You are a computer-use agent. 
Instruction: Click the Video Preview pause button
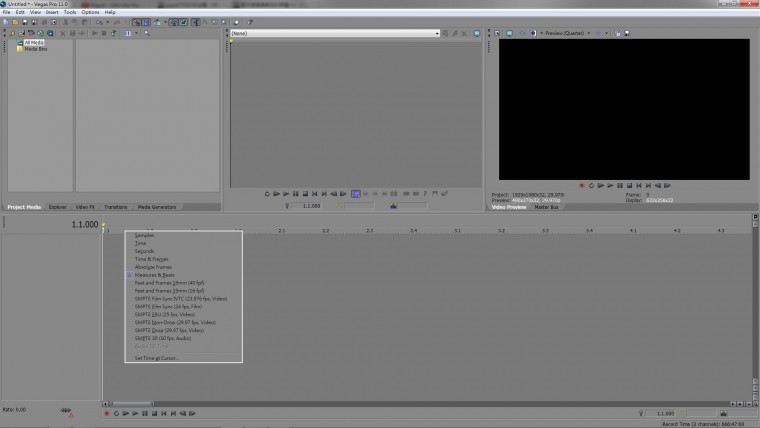[620, 186]
